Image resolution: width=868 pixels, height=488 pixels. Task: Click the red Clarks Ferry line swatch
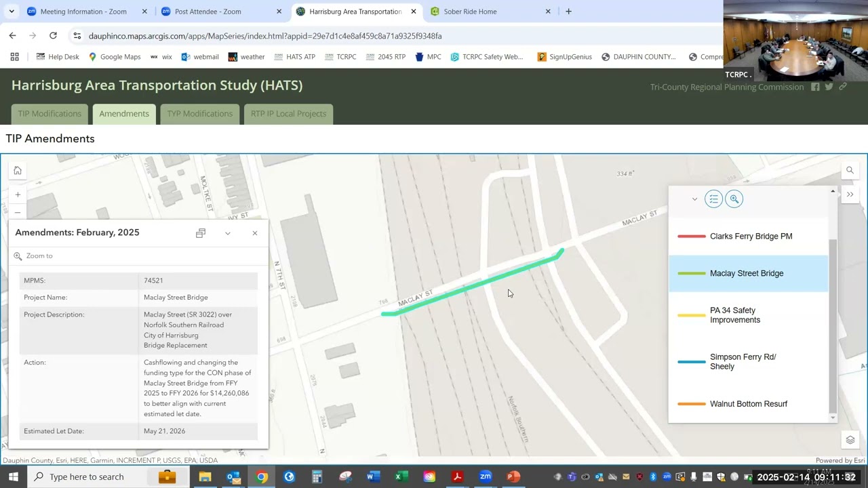[692, 237]
